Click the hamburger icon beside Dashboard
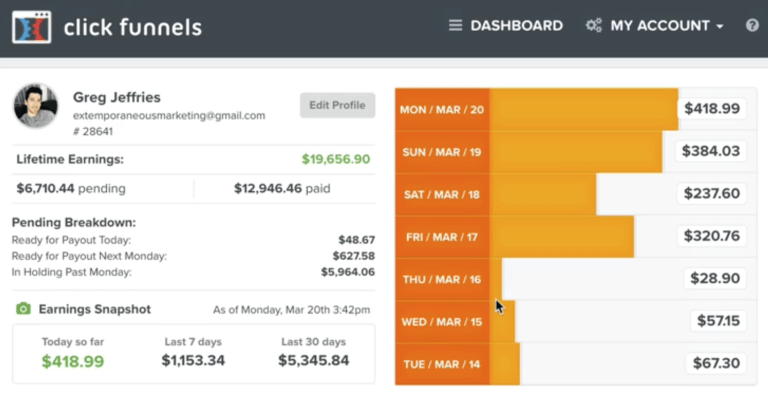This screenshot has width=768, height=396. [456, 25]
